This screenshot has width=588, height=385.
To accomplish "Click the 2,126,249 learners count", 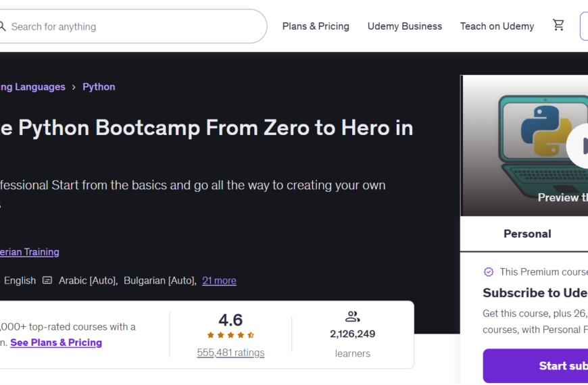I will (x=353, y=334).
